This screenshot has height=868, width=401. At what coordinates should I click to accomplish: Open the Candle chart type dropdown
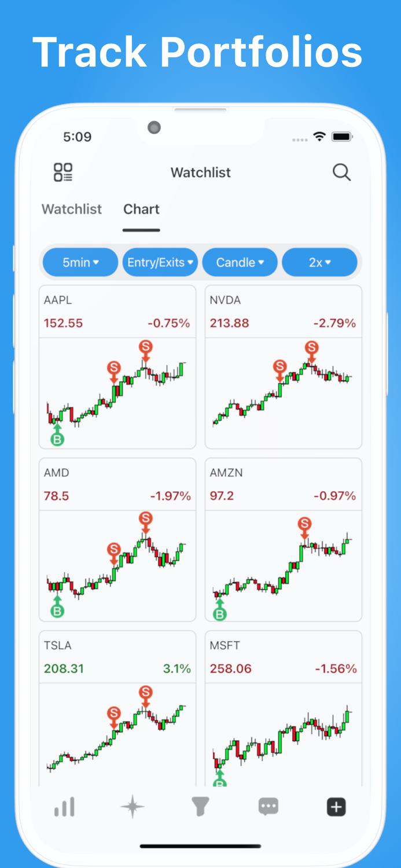[240, 262]
